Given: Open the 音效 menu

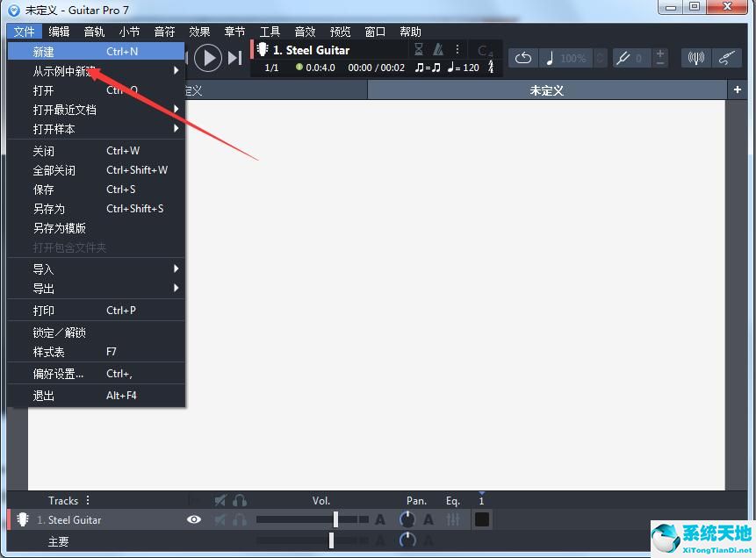Looking at the screenshot, I should (x=306, y=32).
